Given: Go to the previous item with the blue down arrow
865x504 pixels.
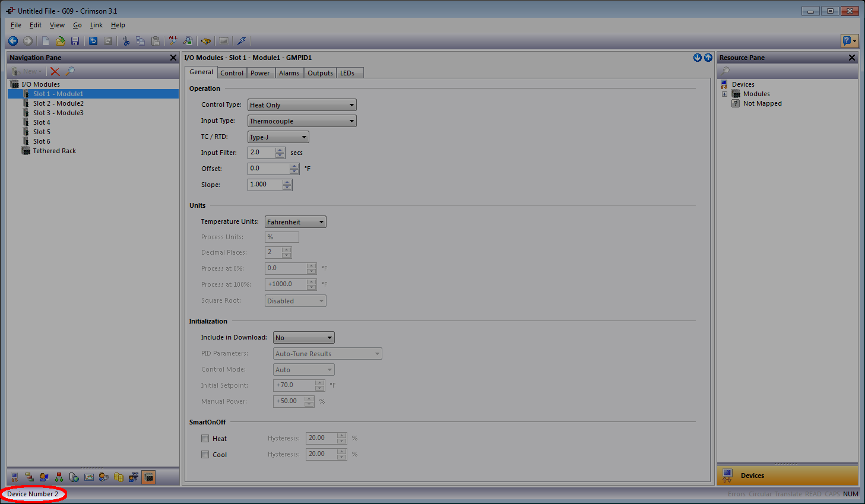Looking at the screenshot, I should pos(698,58).
